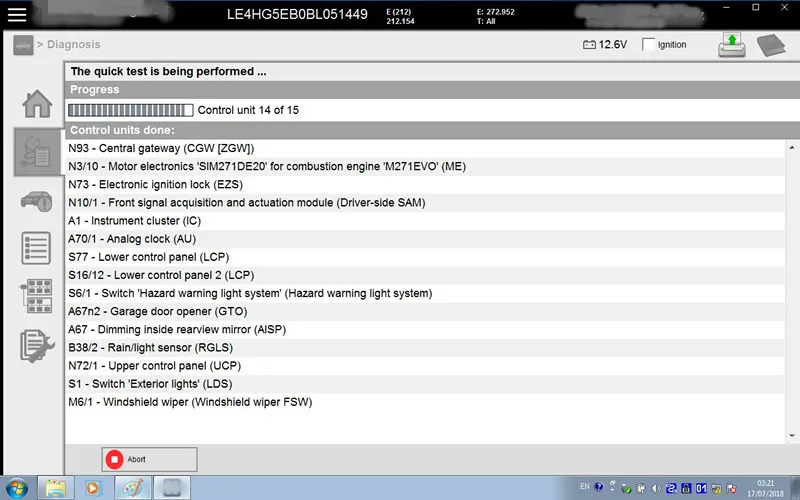The image size is (800, 500).
Task: Select N73 - Electronic ignition lock row
Action: point(424,185)
